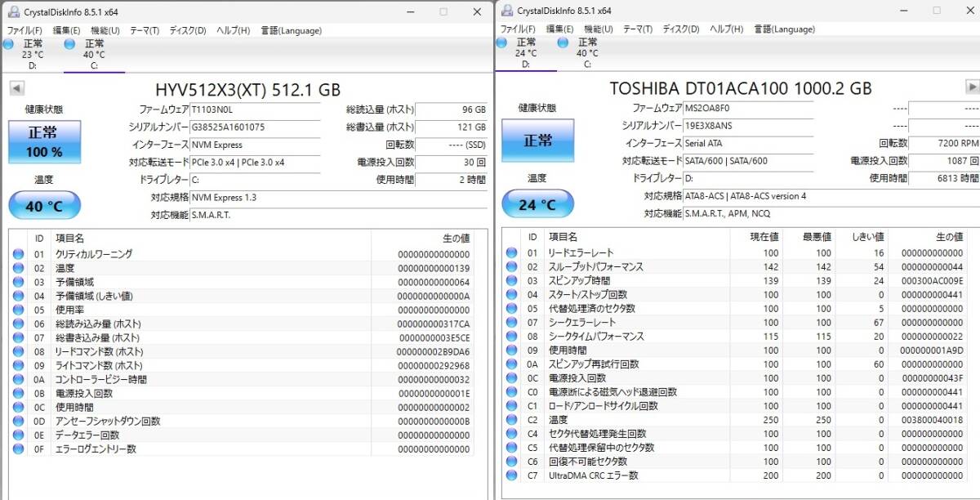The height and width of the screenshot is (500, 980).
Task: Click the status orb of row 0A スピンアップ再試行回数
Action: coord(511,364)
